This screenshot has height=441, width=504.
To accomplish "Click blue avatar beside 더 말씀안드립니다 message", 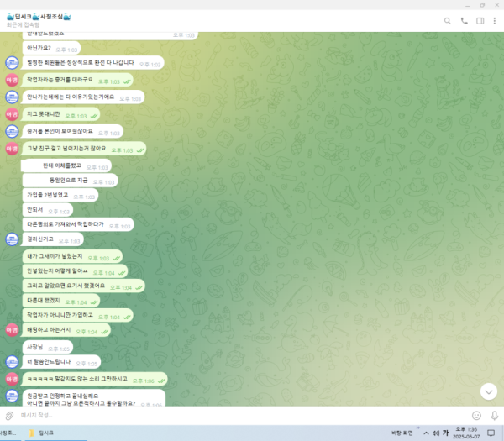I will coord(12,362).
